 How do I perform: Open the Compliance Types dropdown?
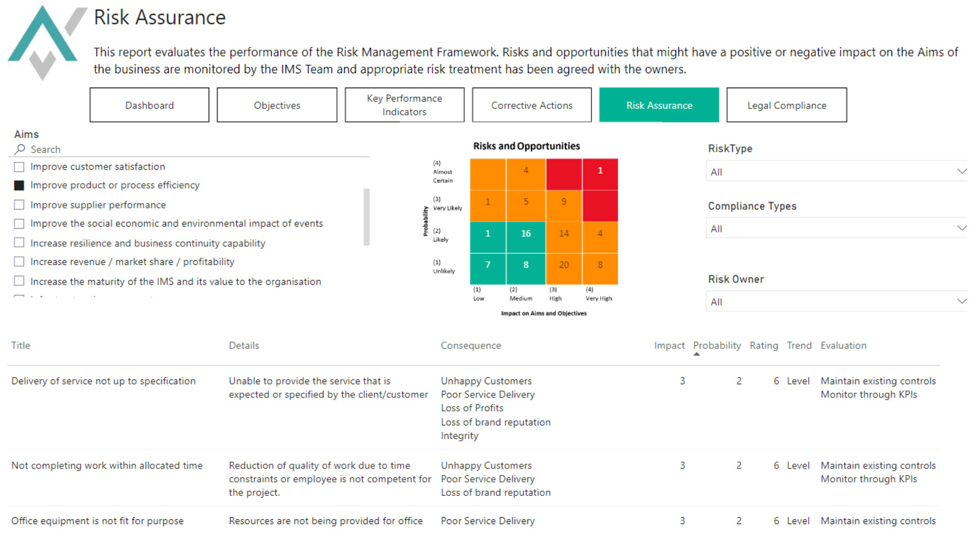961,228
